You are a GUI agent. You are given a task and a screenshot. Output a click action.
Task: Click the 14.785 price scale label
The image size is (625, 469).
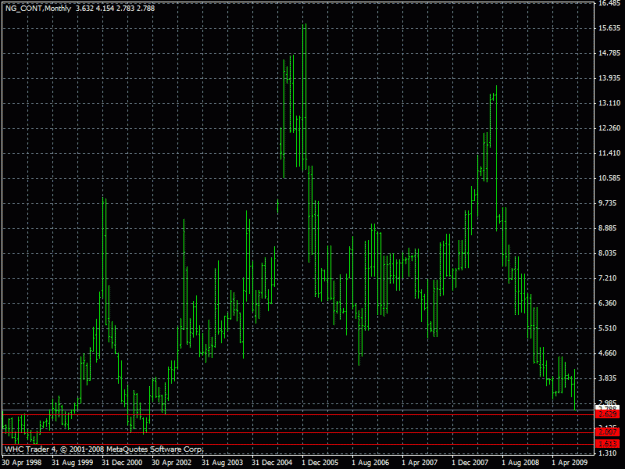609,53
